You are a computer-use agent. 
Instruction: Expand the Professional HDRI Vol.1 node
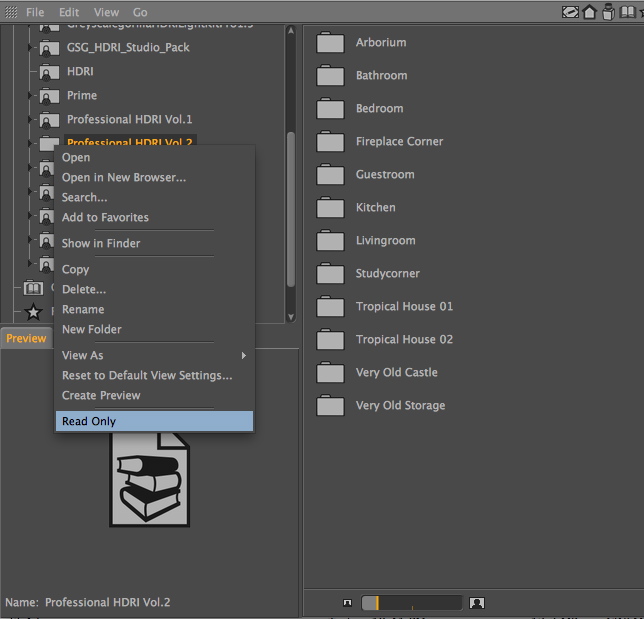click(x=31, y=120)
